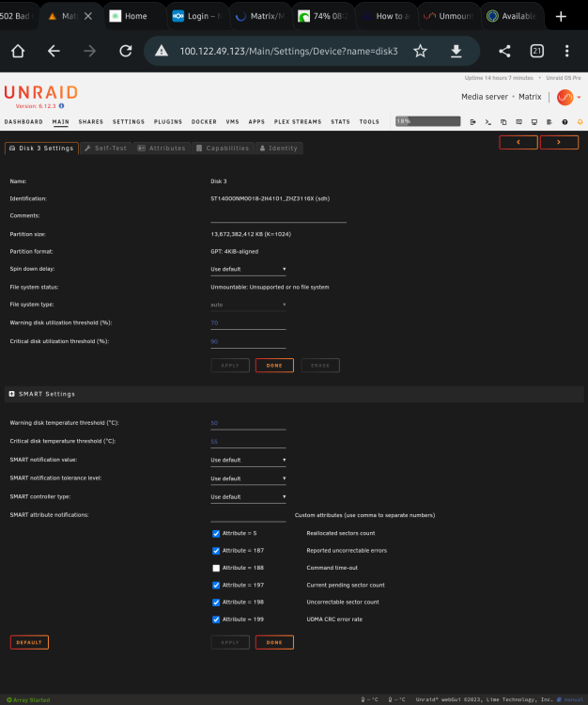Click the UNRAID logo

[41, 92]
